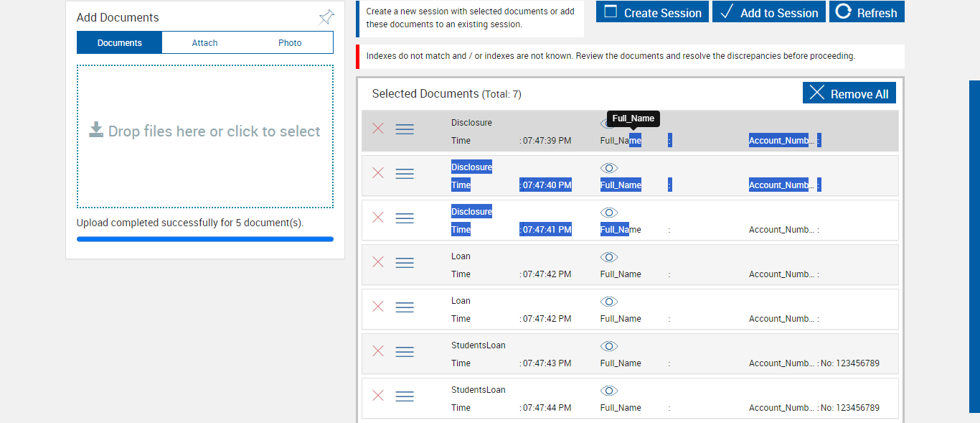Click reorder handle of first StudentsLoan row

[405, 352]
